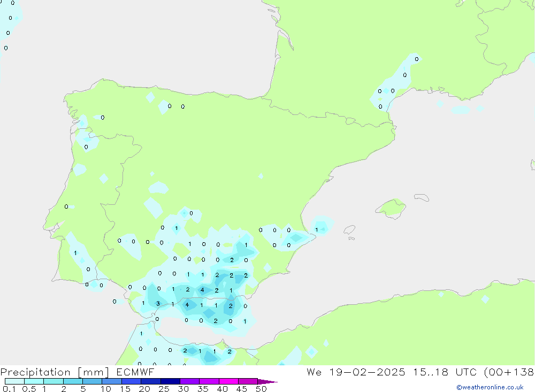Click the outlined Menorca island on the map
535x392 pixels.
click(422, 197)
